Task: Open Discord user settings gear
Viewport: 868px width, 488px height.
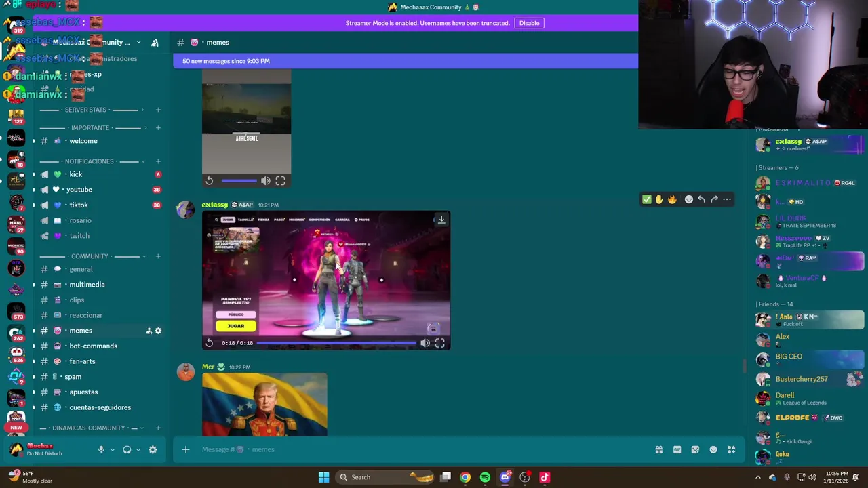Action: (x=153, y=449)
